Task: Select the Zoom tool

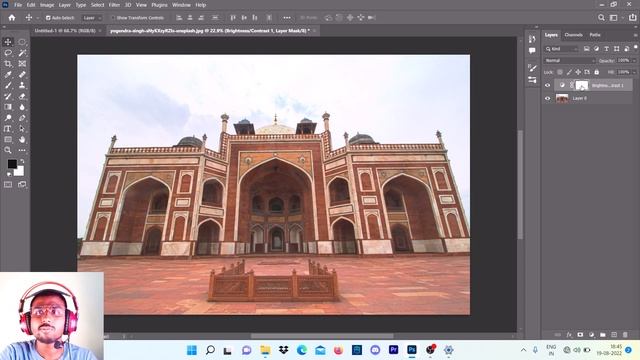Action: coord(8,150)
